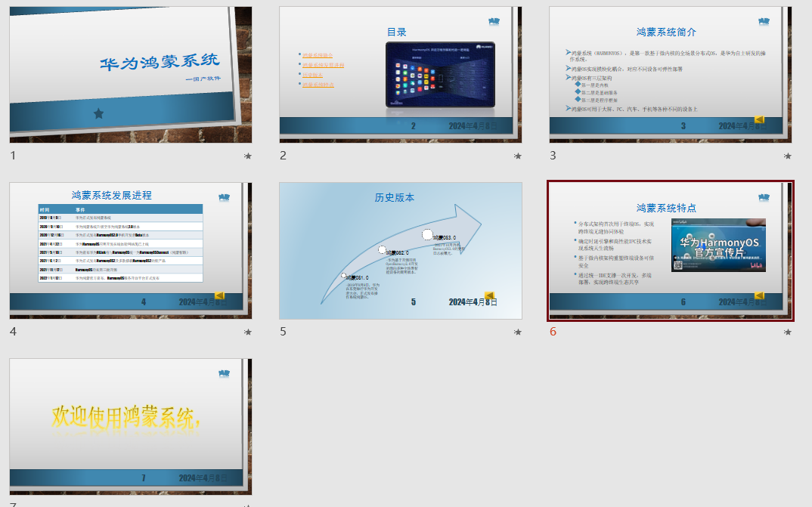
Task: Select the 鸿蒙系统发展进程 table slide
Action: coord(130,250)
